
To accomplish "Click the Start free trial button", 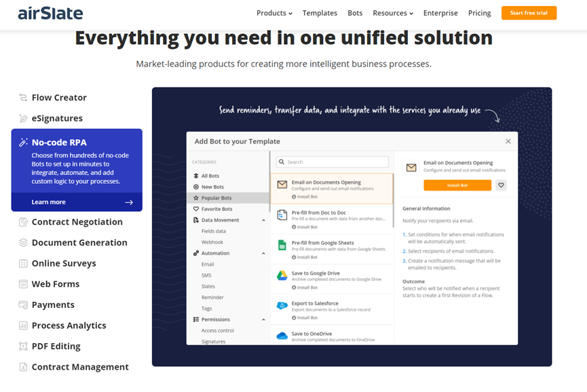I will point(529,13).
